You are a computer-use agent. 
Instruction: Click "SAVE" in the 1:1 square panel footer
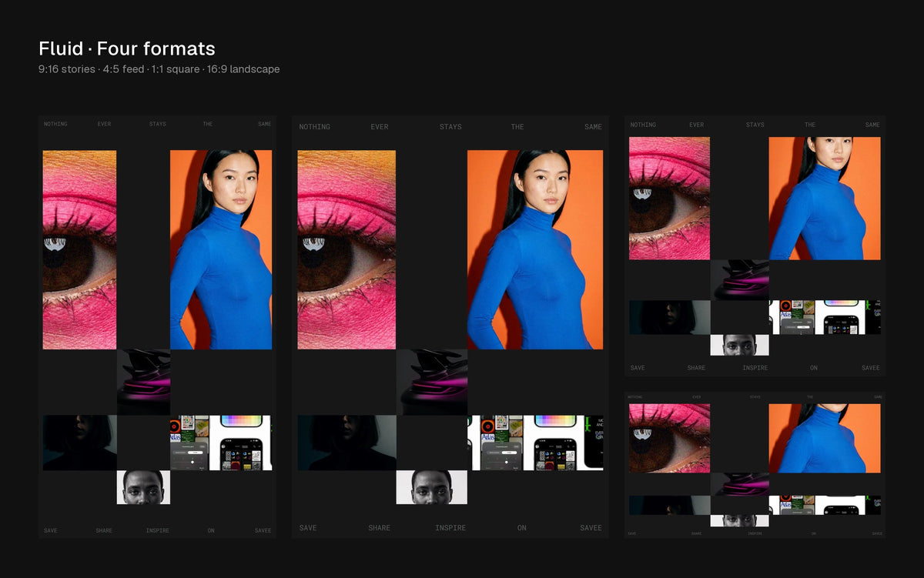pos(638,368)
